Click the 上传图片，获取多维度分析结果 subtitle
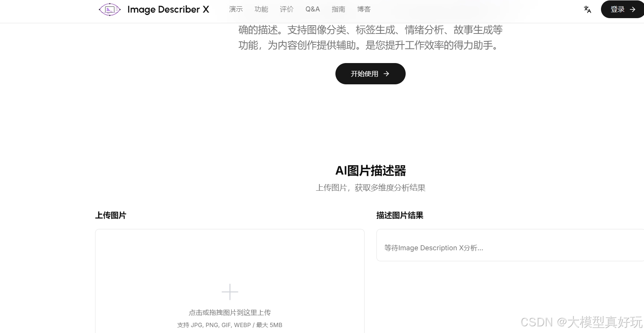The image size is (644, 333). pos(371,188)
